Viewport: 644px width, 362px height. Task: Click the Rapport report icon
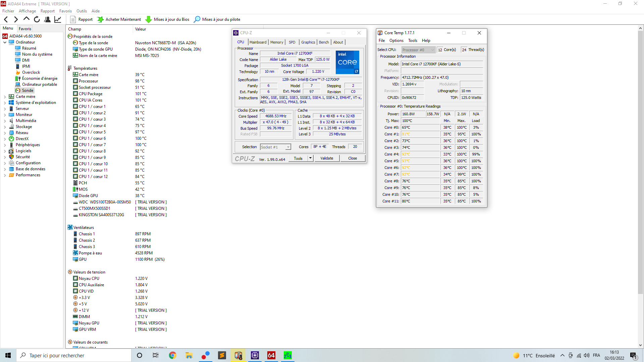point(73,19)
